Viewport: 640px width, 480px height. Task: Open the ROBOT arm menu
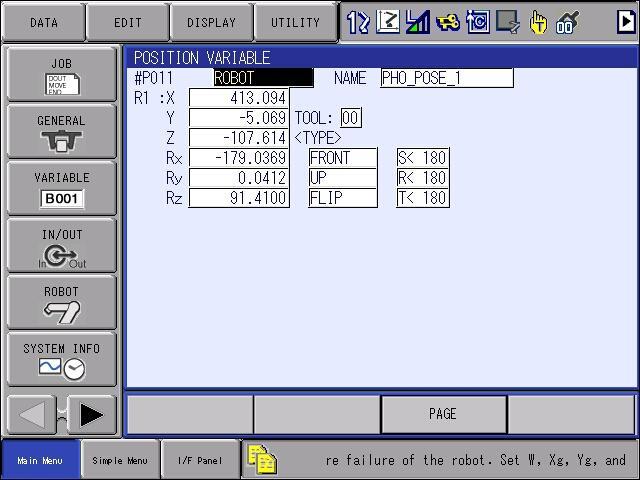click(x=62, y=302)
